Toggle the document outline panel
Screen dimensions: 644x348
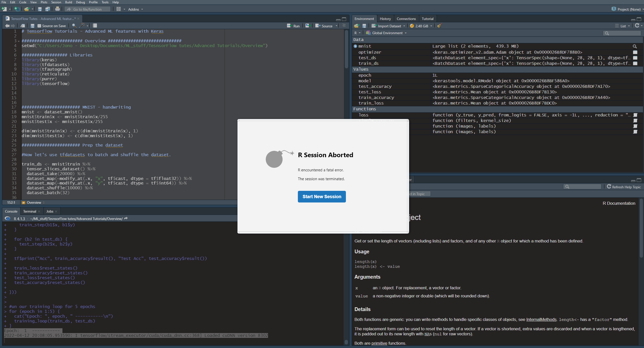pos(344,26)
